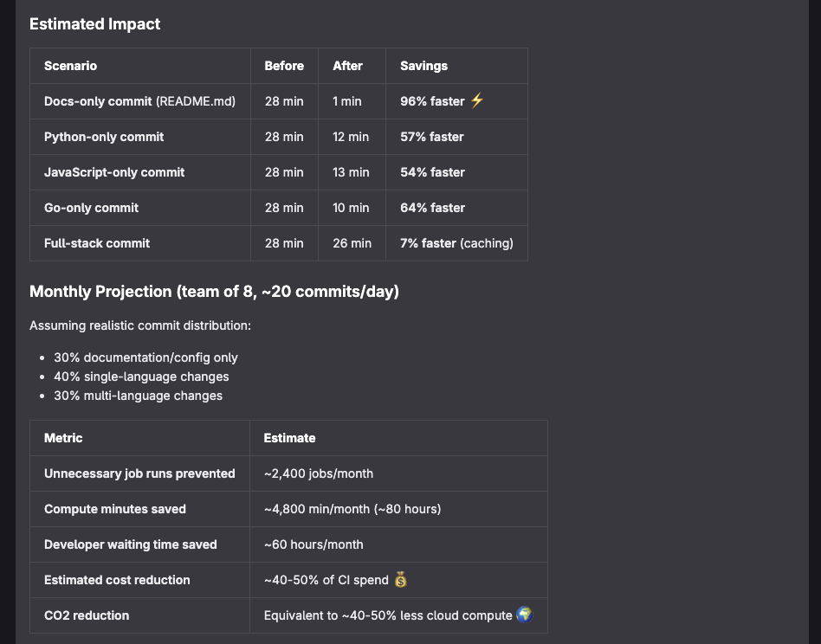Click the 64% faster savings value

(432, 208)
